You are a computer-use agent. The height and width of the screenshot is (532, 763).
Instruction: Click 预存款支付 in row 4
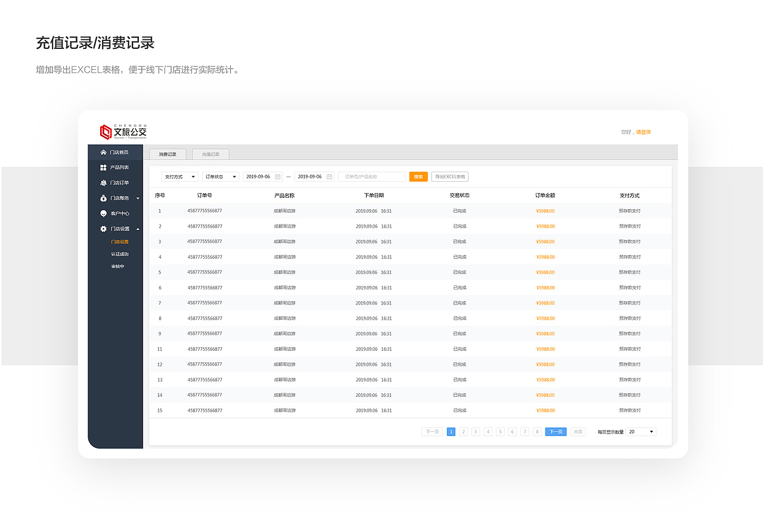pyautogui.click(x=629, y=257)
